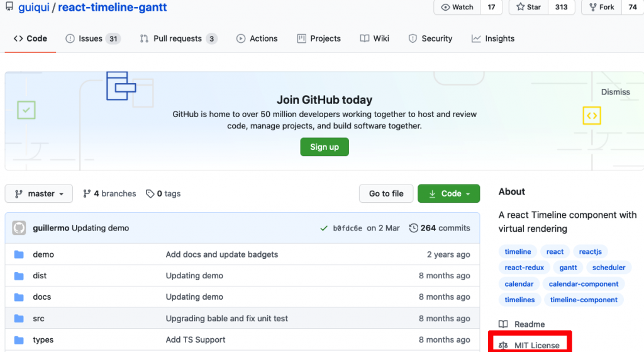644x352 pixels.
Task: Select the timeline-component topic tag
Action: 584,300
